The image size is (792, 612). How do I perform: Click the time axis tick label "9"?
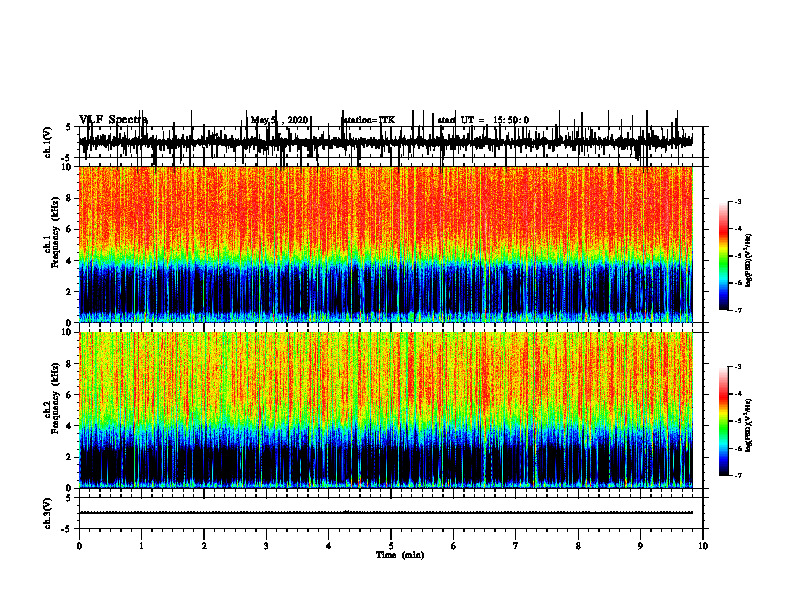click(x=640, y=546)
